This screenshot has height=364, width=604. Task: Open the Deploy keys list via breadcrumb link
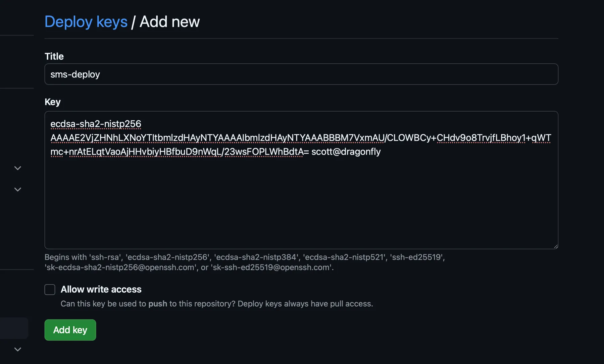[x=86, y=21]
